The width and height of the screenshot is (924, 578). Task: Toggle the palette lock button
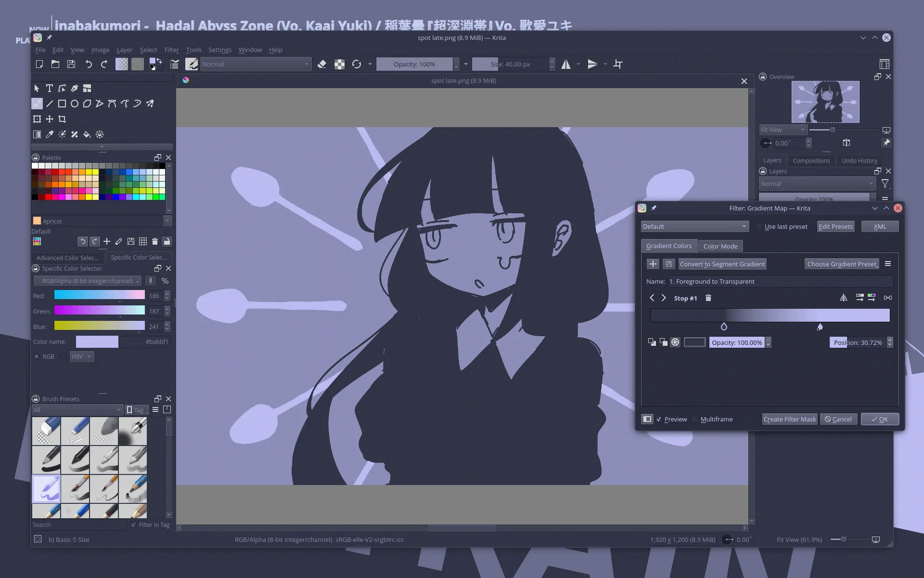click(167, 241)
